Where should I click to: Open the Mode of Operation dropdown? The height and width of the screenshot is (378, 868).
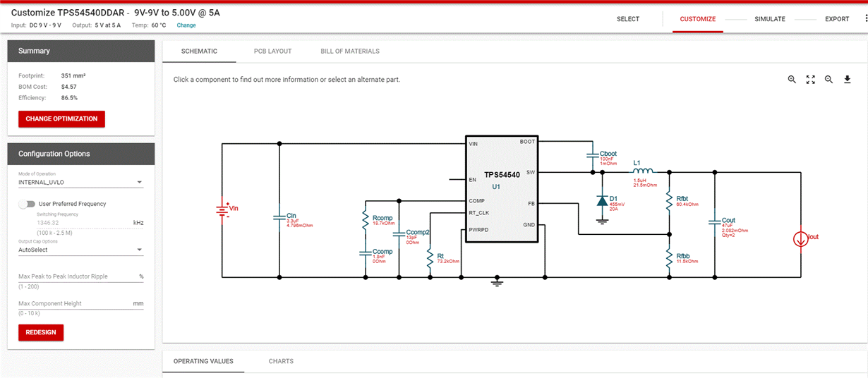click(x=80, y=182)
